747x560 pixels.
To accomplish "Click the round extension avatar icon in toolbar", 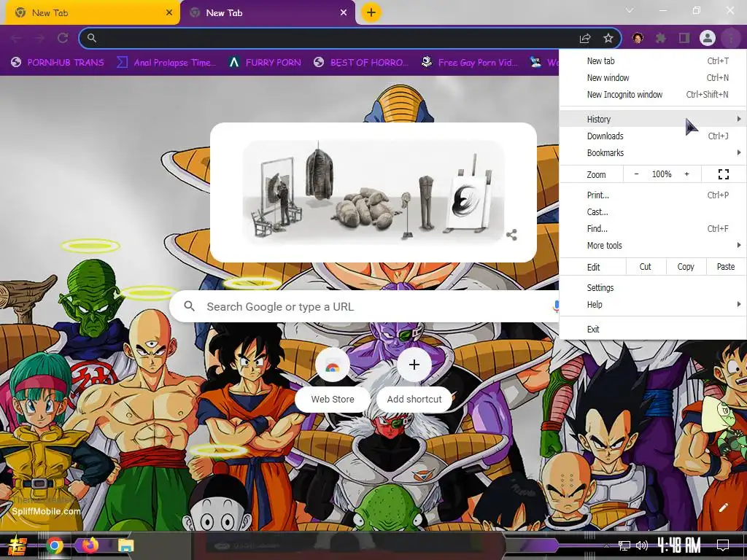I will 638,38.
